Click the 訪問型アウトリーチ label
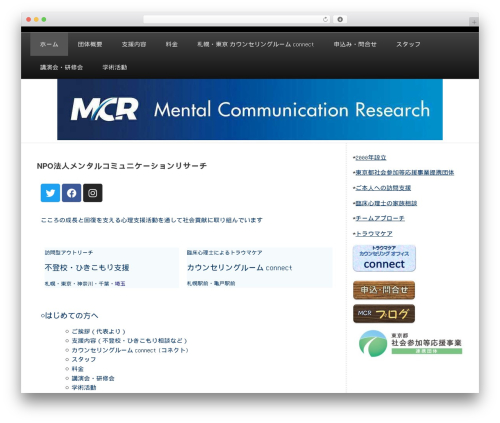The height and width of the screenshot is (423, 500). [69, 253]
